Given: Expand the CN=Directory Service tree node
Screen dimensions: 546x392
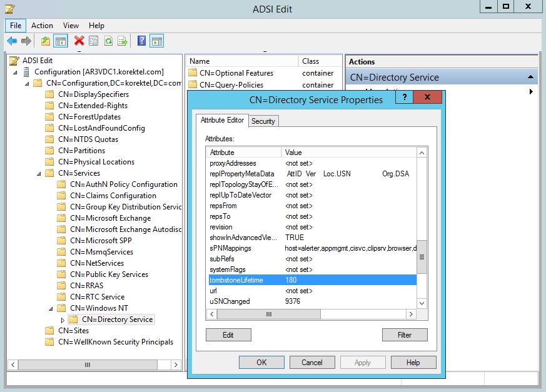Looking at the screenshot, I should 62,319.
